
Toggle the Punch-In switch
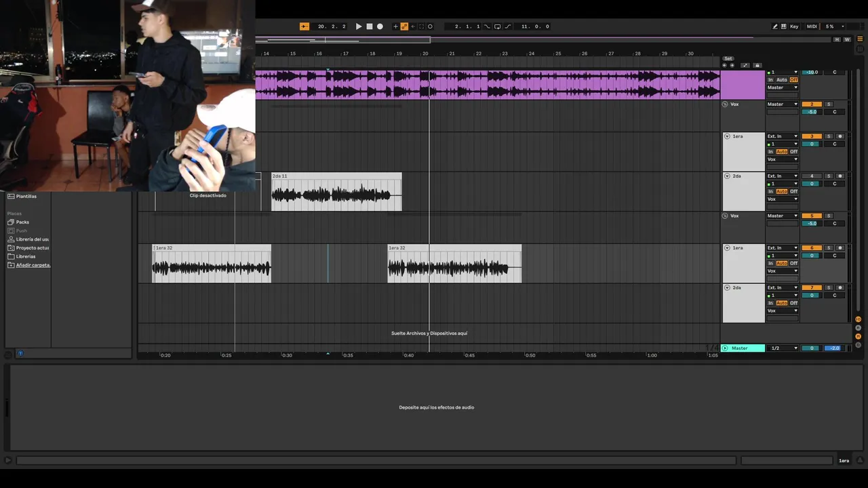click(488, 26)
